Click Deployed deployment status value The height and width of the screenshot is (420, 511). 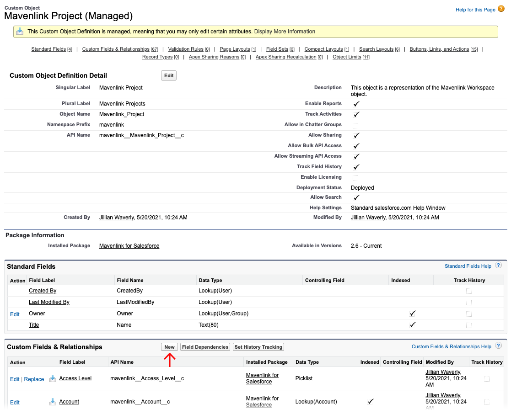coord(362,188)
